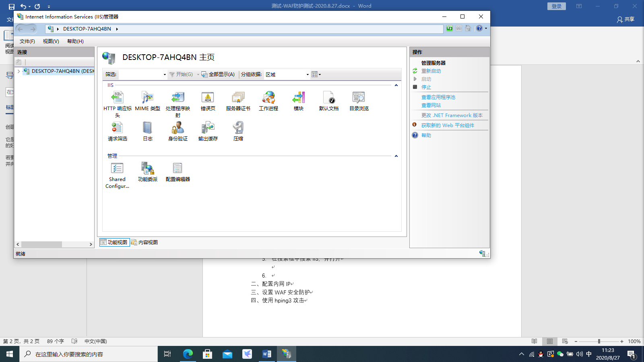644x362 pixels.
Task: Open the 身份验证 icon
Action: (x=178, y=128)
